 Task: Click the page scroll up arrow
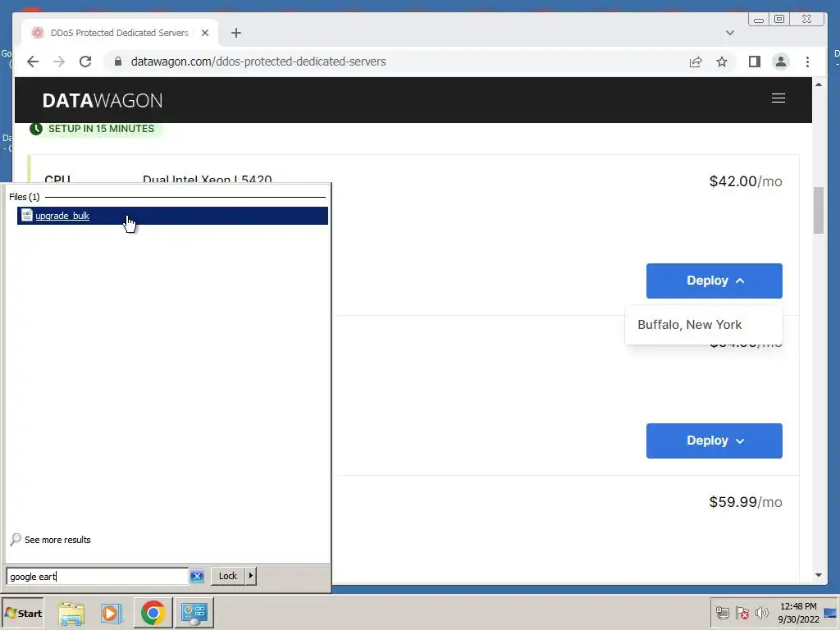819,84
